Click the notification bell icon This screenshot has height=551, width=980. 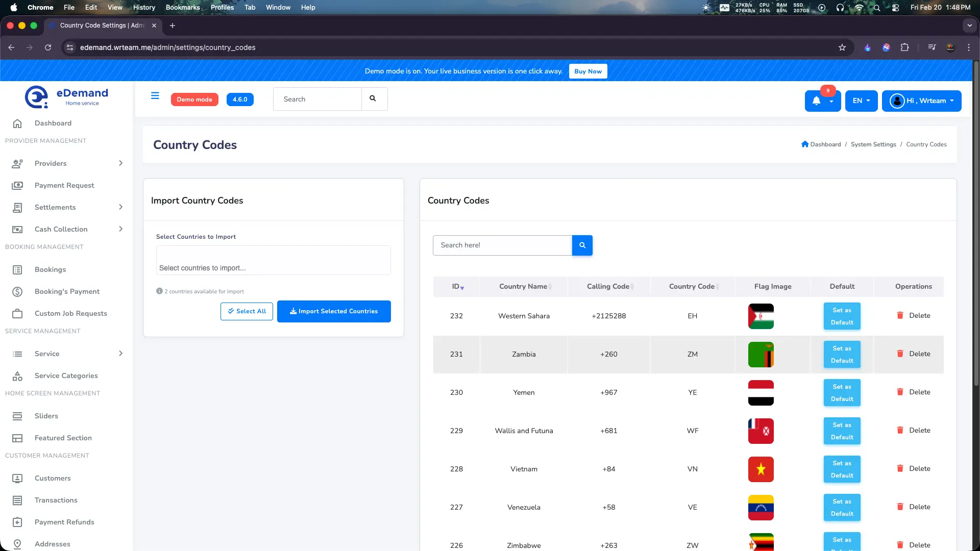coord(817,100)
